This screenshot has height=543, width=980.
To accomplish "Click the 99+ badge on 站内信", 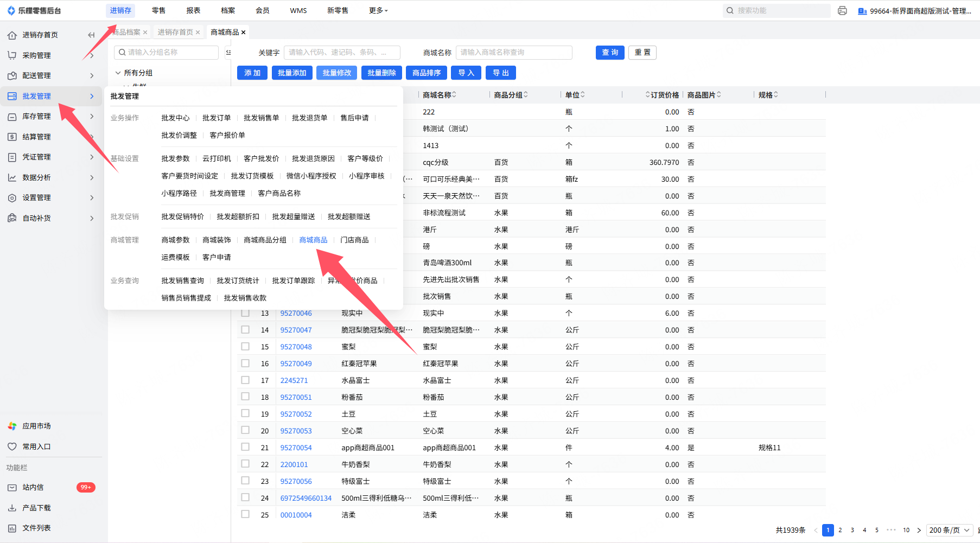I will (86, 487).
